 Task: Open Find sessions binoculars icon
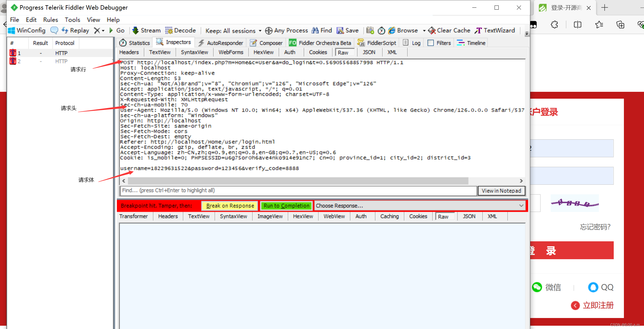click(315, 31)
